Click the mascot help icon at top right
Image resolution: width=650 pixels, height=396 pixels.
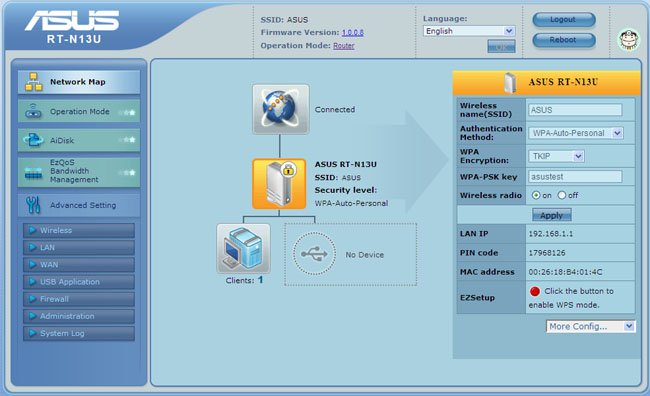tap(629, 39)
